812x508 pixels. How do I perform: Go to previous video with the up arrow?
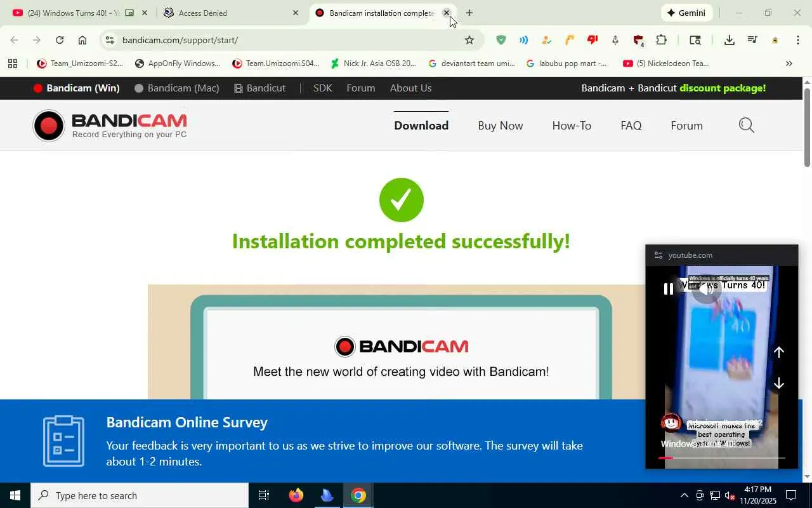(779, 352)
